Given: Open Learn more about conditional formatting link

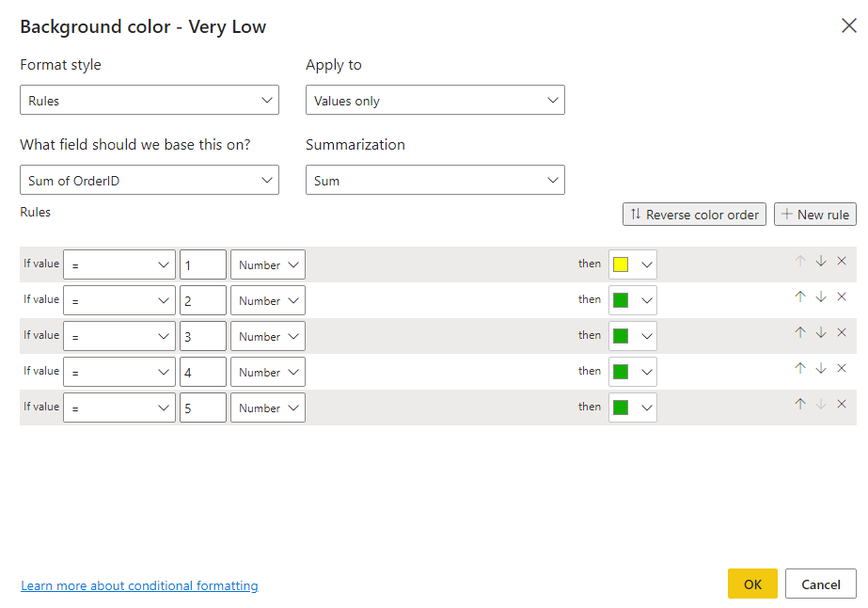Looking at the screenshot, I should (139, 585).
